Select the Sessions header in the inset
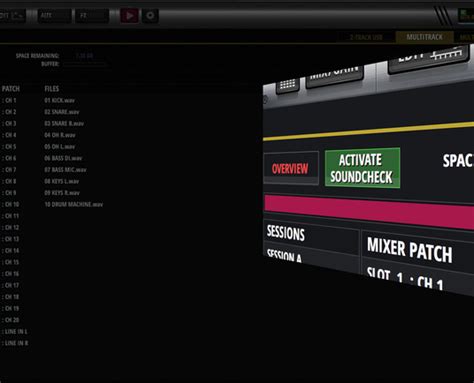Image resolution: width=474 pixels, height=383 pixels. [x=285, y=232]
